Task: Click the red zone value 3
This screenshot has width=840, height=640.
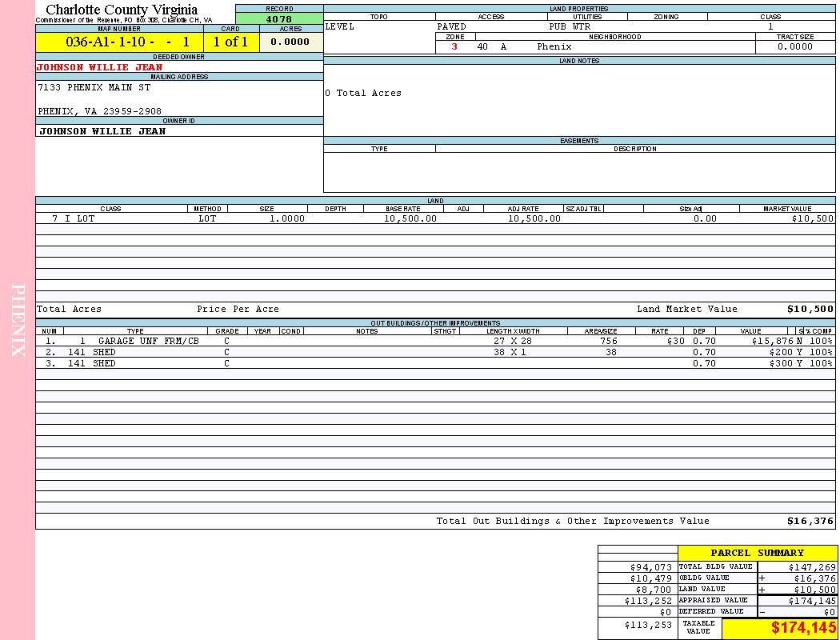Action: [x=454, y=46]
